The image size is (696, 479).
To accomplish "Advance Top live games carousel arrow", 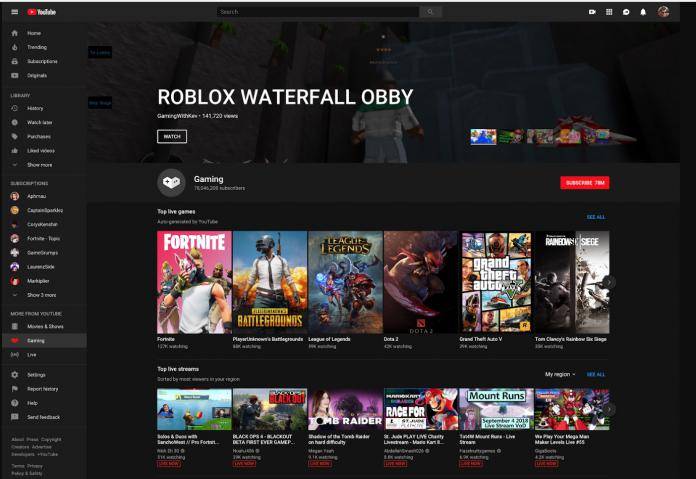I will point(609,282).
